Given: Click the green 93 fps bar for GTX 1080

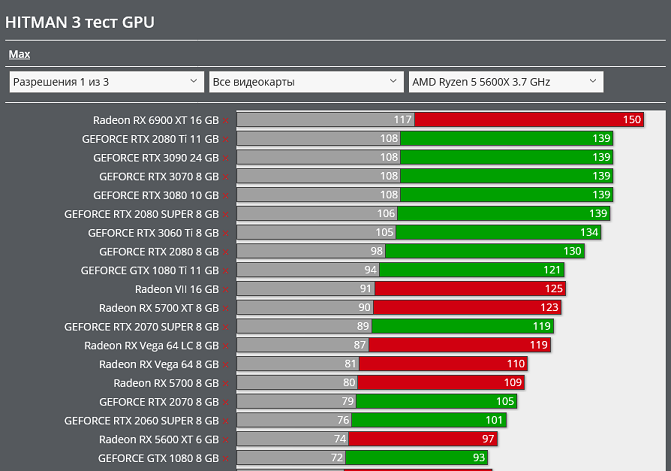Looking at the screenshot, I should 416,457.
